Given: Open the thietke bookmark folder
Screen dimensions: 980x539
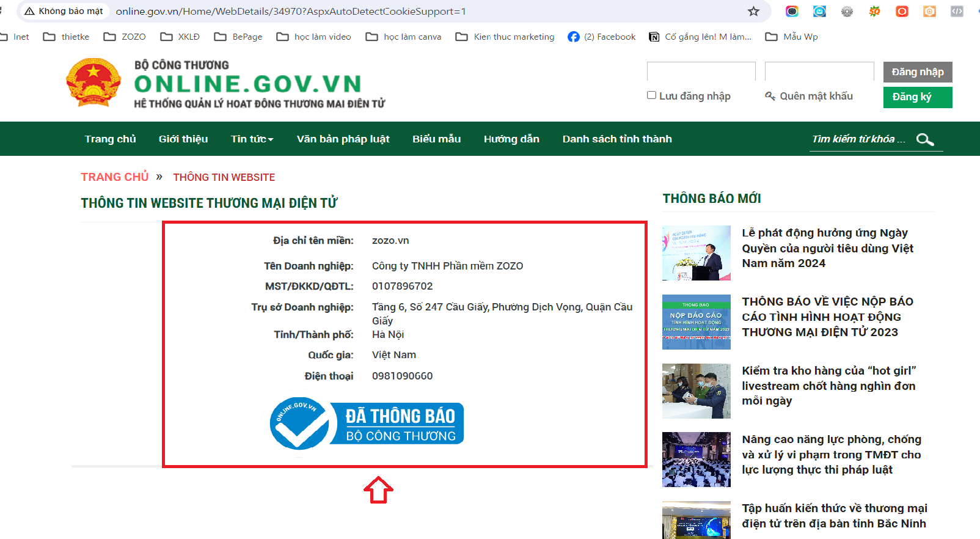Looking at the screenshot, I should pos(66,37).
